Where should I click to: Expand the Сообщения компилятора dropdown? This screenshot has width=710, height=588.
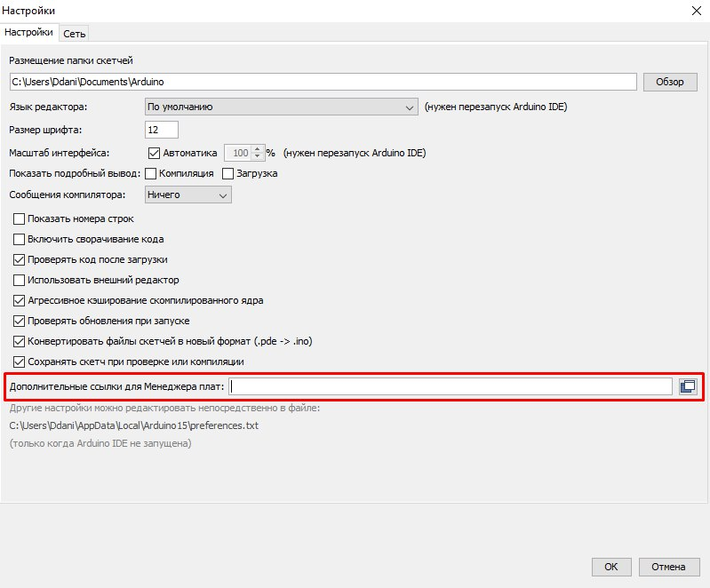click(x=187, y=195)
